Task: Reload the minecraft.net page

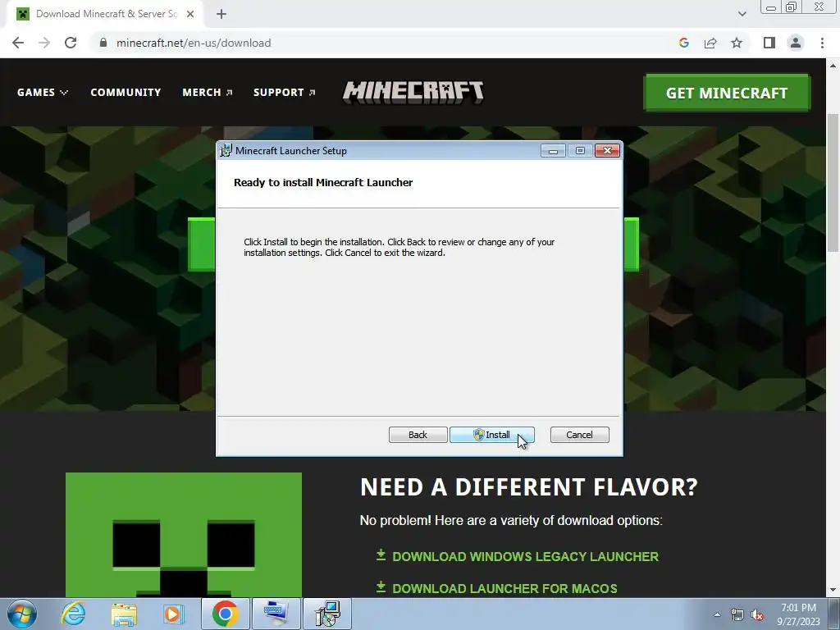Action: (71, 43)
